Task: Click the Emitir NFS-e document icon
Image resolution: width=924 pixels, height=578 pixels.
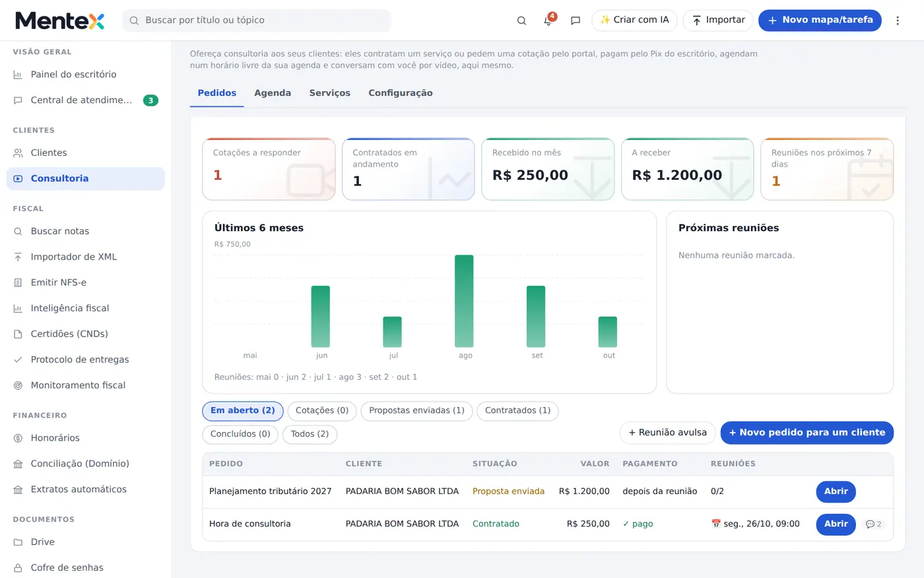Action: [18, 283]
